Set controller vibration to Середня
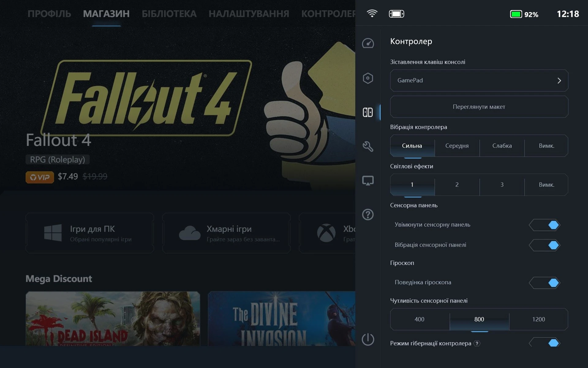 coord(457,146)
